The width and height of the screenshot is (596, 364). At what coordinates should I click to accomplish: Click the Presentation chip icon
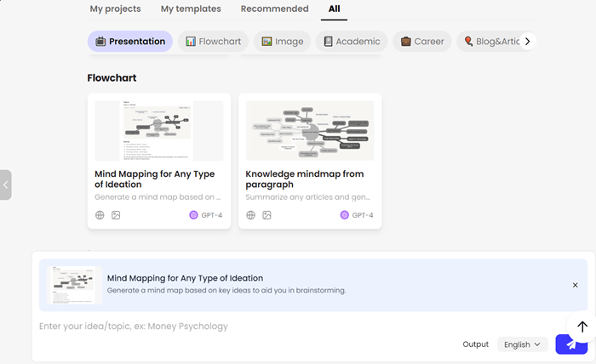[100, 42]
